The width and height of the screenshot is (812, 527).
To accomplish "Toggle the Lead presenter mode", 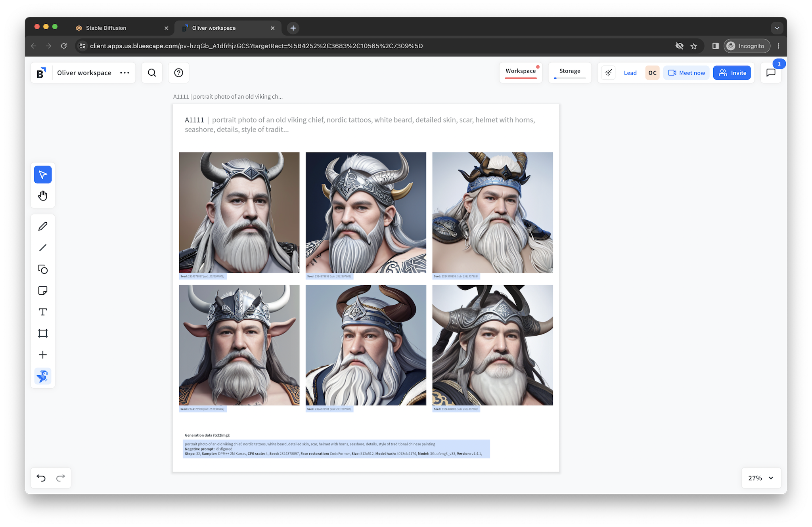I will click(x=630, y=73).
